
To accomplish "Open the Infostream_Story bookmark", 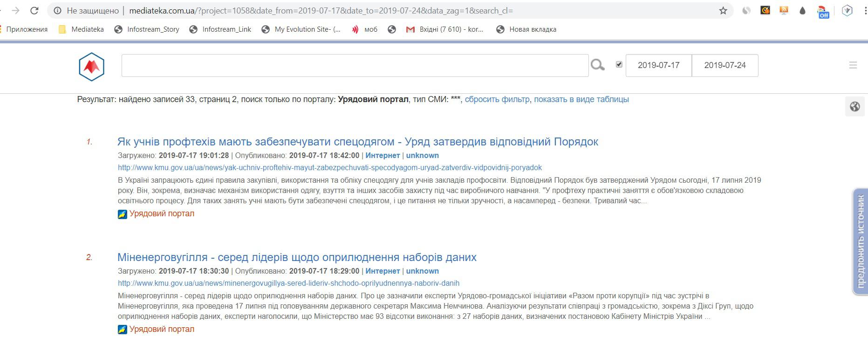I will [147, 29].
